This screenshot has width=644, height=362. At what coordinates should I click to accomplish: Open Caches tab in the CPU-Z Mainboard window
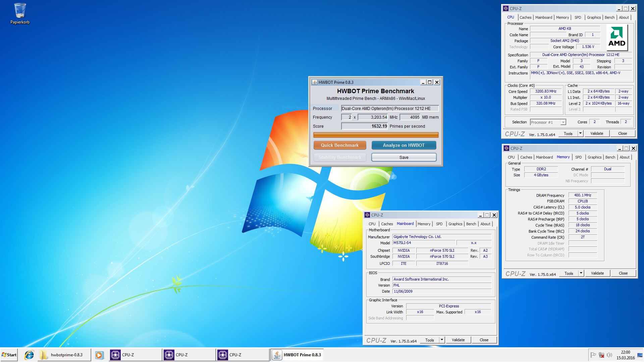[x=387, y=224]
